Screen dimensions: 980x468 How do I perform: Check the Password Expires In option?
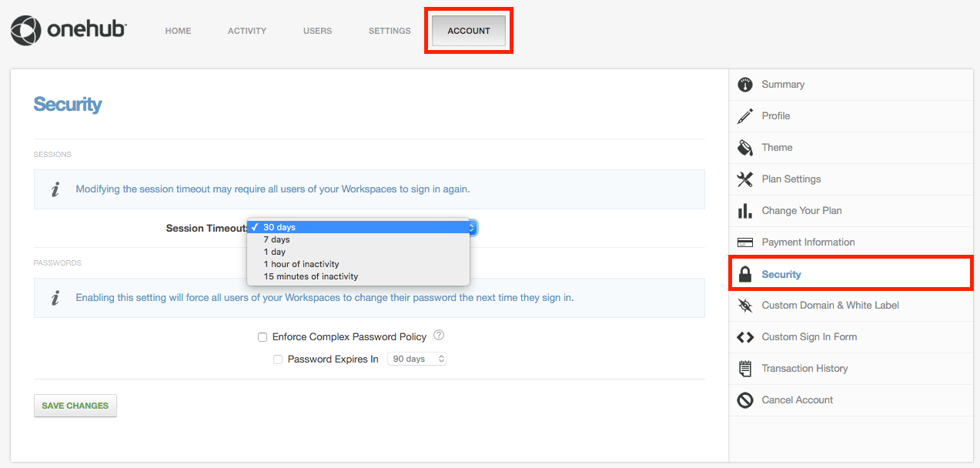pos(278,359)
